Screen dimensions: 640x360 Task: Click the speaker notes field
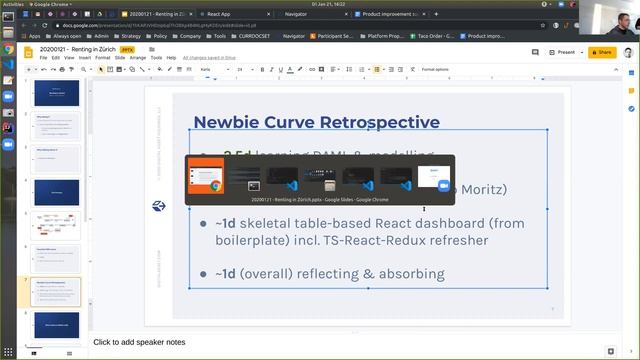pos(354,342)
